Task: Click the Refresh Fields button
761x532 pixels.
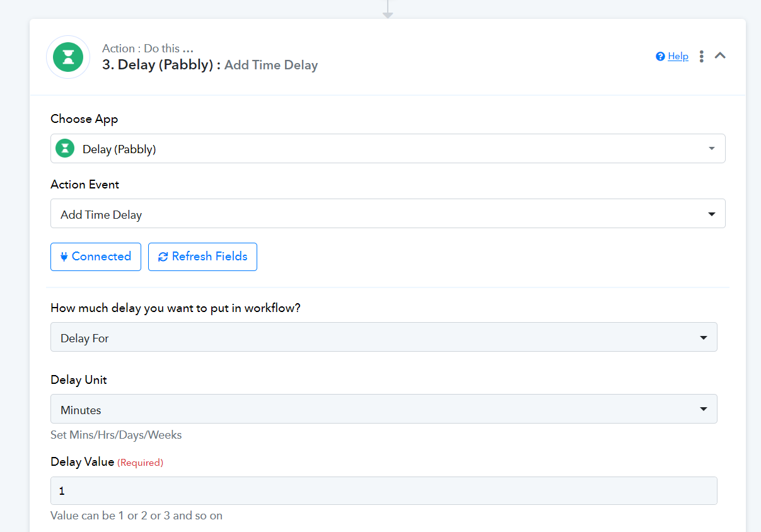Action: click(x=202, y=257)
